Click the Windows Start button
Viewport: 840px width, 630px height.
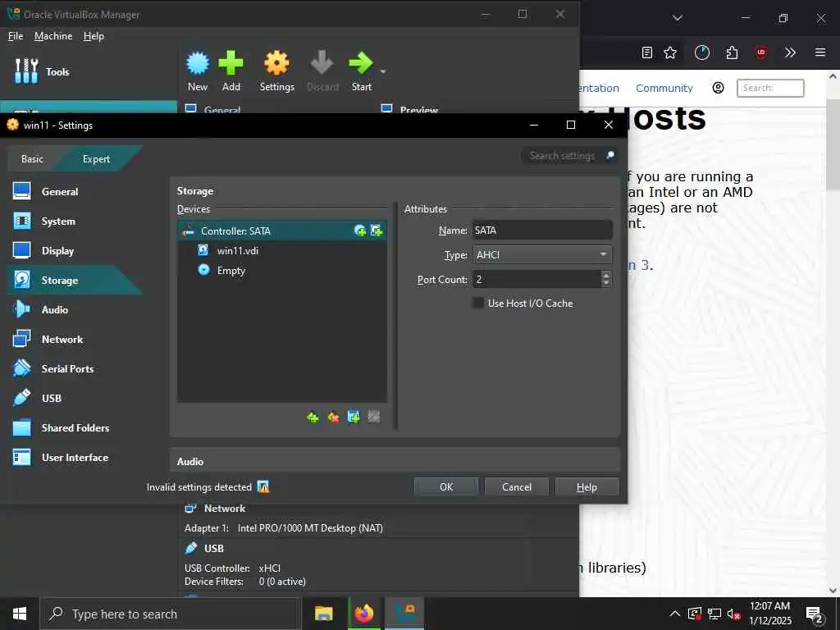point(20,614)
